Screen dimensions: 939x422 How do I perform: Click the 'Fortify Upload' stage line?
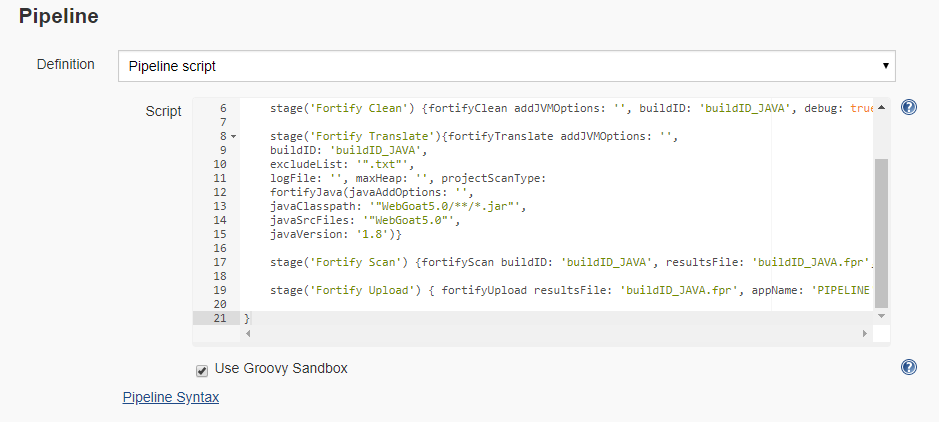coord(571,290)
